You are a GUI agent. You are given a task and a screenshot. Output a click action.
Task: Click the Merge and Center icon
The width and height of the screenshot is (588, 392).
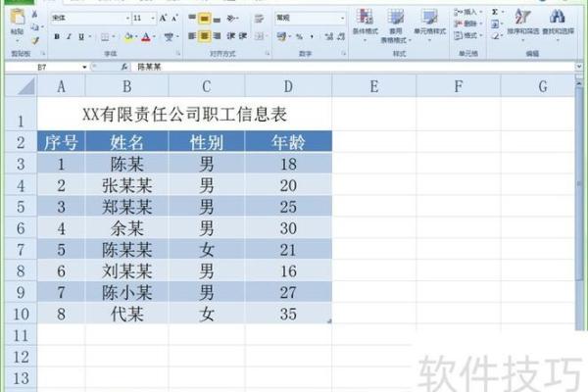(259, 36)
